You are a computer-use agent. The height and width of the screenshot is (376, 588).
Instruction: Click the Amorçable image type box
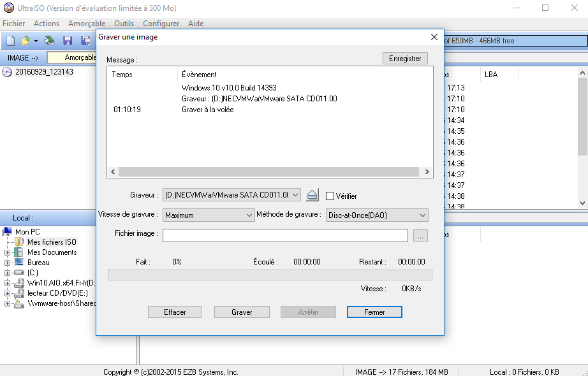tap(72, 57)
